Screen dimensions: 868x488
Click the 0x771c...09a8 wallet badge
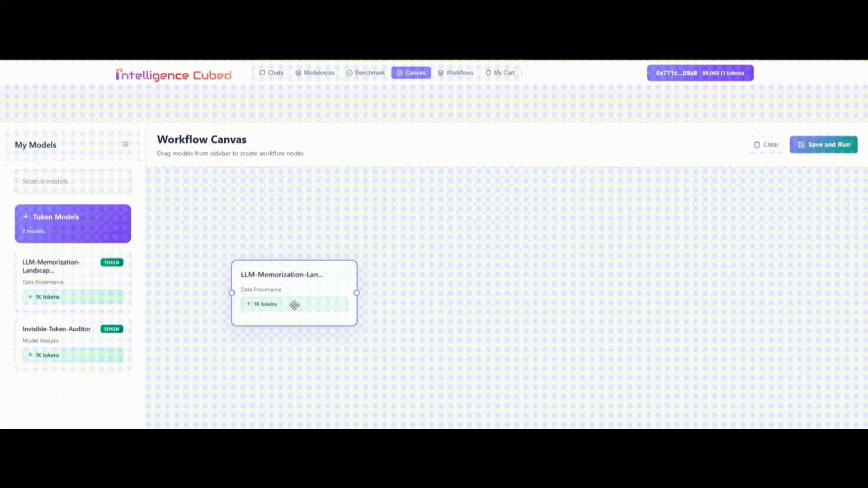[x=700, y=73]
